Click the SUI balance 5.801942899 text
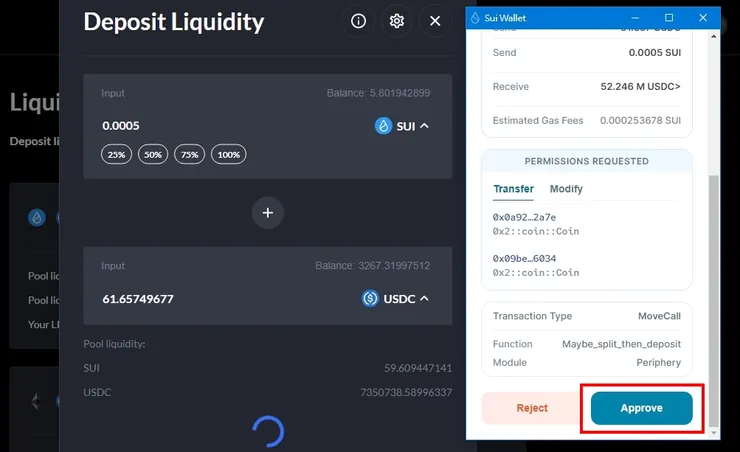Screen dimensions: 740x452 (378, 93)
